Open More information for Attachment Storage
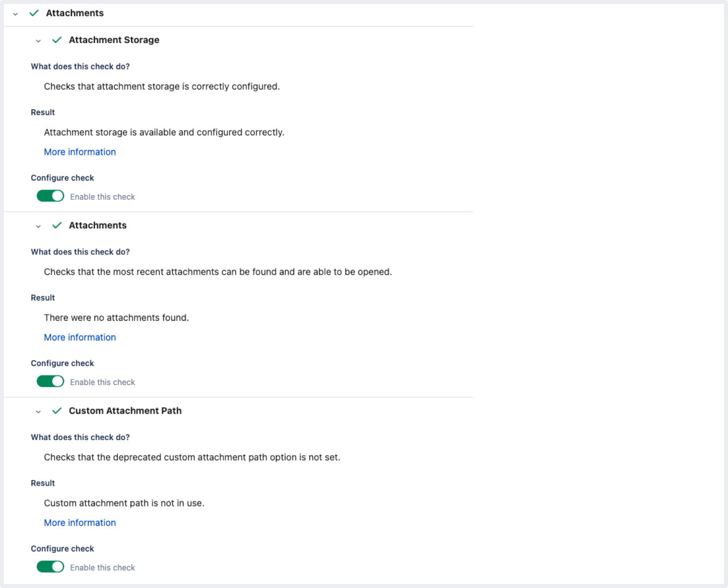The height and width of the screenshot is (588, 728). pos(80,152)
